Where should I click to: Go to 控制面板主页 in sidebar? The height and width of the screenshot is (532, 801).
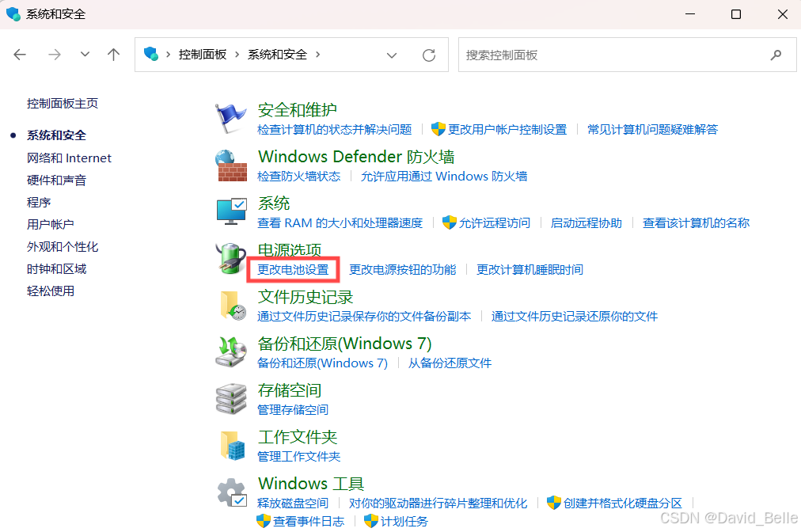pos(63,104)
